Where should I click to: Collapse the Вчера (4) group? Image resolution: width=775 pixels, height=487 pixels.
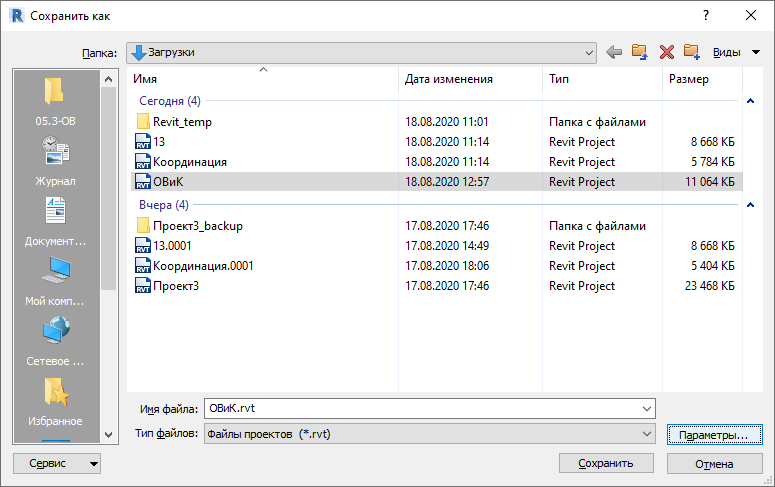pyautogui.click(x=750, y=205)
